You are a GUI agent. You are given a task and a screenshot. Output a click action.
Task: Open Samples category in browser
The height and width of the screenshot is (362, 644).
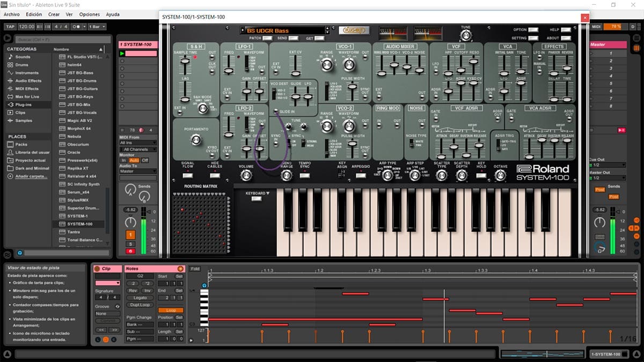[x=24, y=121]
